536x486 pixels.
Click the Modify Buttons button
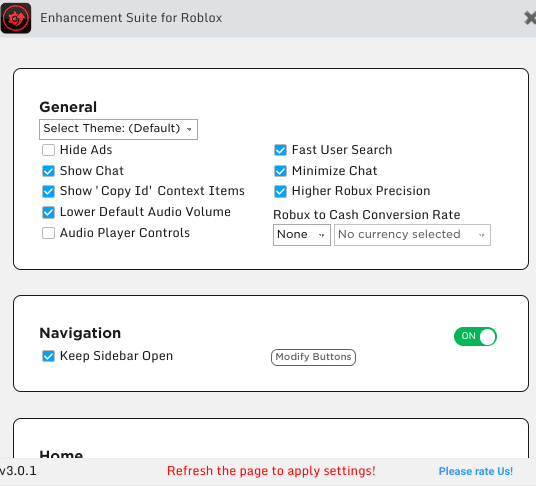click(x=313, y=357)
